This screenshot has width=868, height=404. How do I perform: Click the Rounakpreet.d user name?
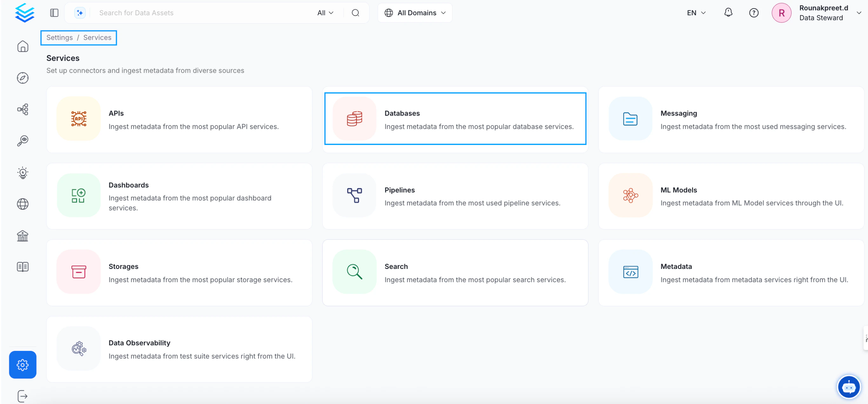click(824, 8)
